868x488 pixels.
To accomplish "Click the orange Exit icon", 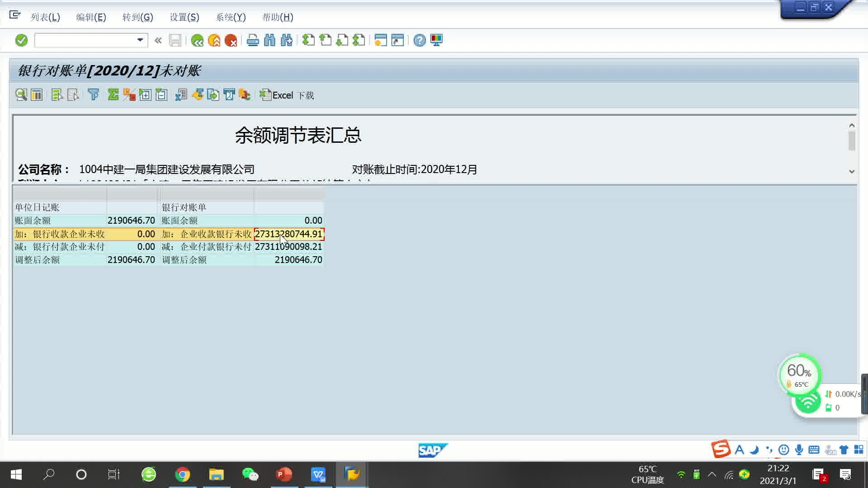I will (x=214, y=41).
